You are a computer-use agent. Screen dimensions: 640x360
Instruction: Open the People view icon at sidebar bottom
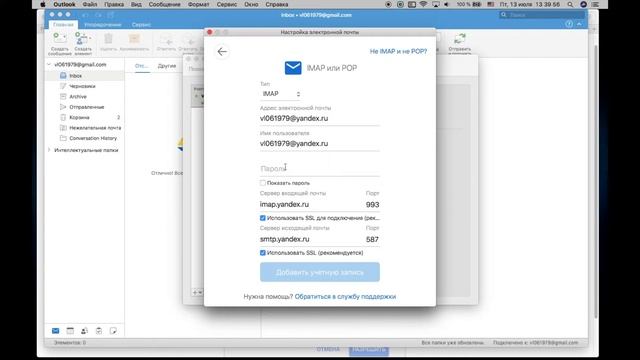(x=84, y=331)
